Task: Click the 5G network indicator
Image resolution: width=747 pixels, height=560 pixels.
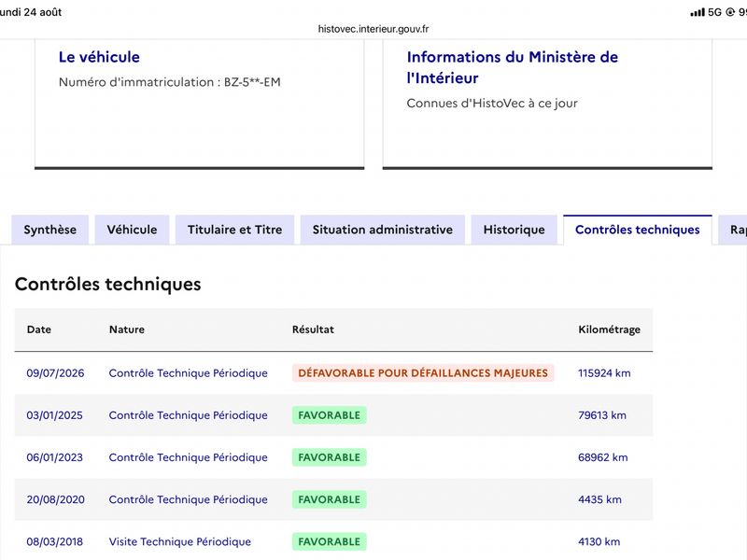Action: point(714,12)
